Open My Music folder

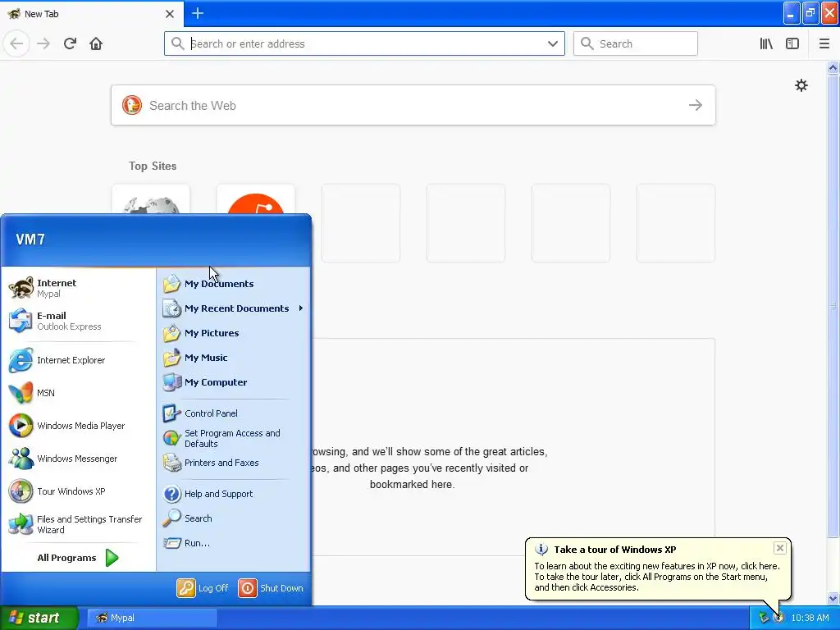pyautogui.click(x=234, y=358)
